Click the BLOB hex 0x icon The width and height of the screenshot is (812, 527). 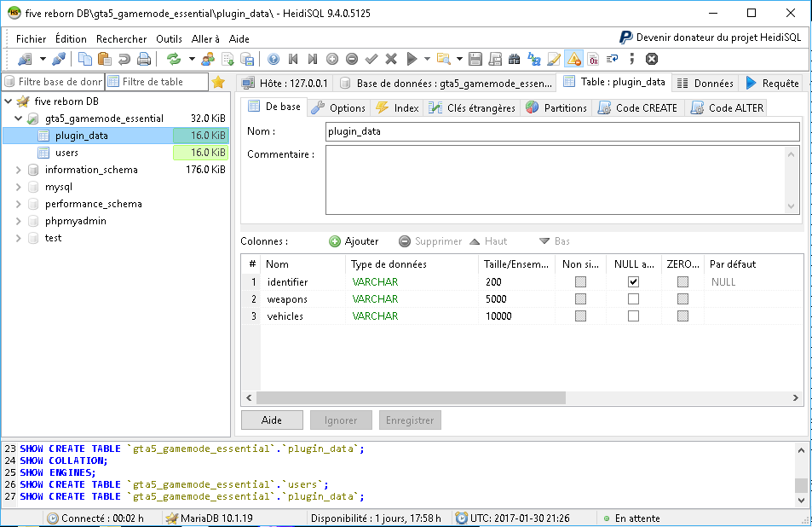594,59
